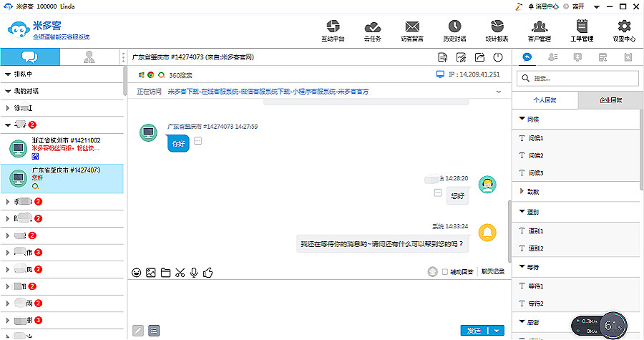
Task: Enable the 辅助回答 checkbox
Action: 445,272
